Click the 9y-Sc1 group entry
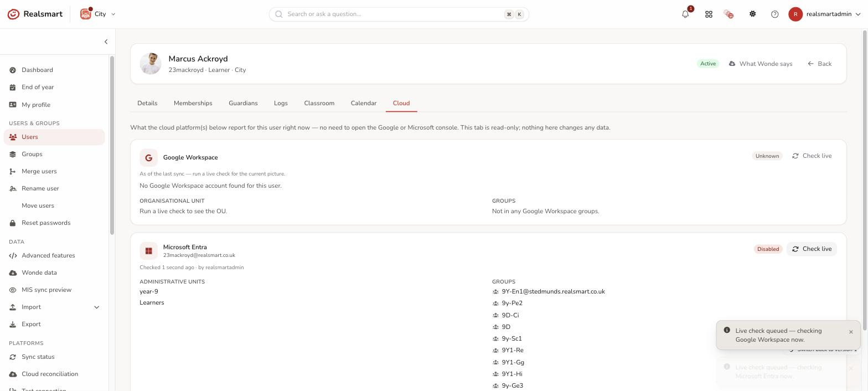This screenshot has height=391, width=868. (512, 338)
